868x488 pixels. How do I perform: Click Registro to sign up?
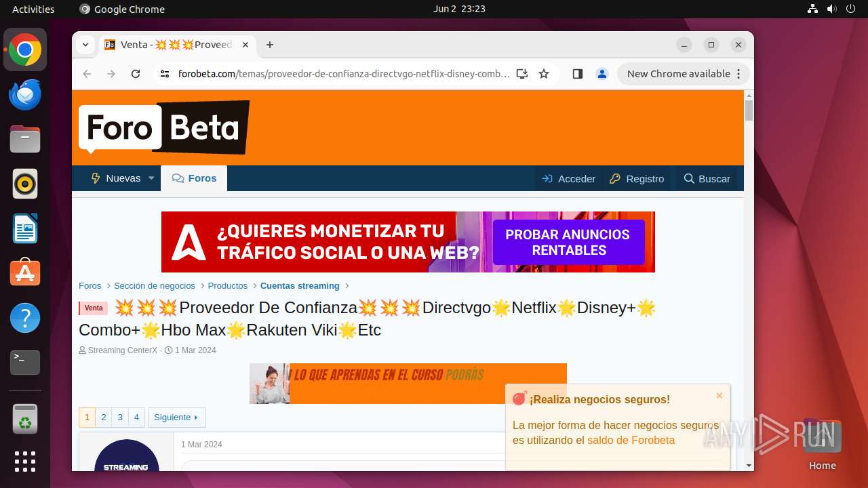(x=637, y=179)
